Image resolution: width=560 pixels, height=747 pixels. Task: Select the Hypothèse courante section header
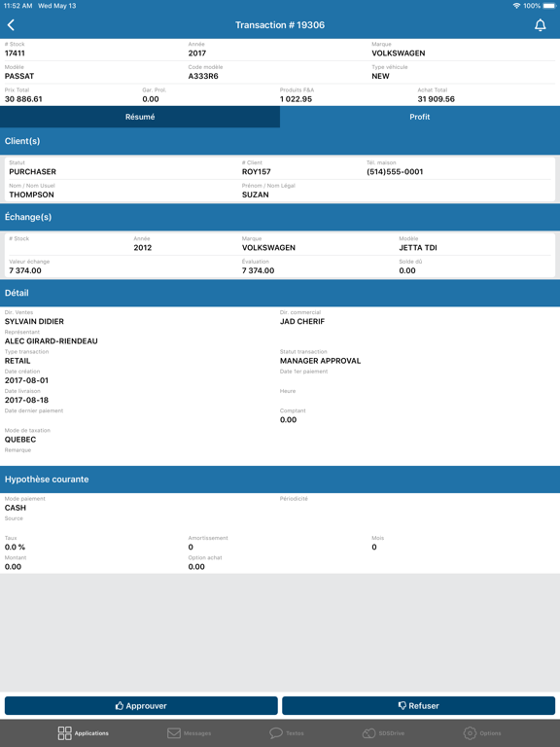[x=280, y=480]
